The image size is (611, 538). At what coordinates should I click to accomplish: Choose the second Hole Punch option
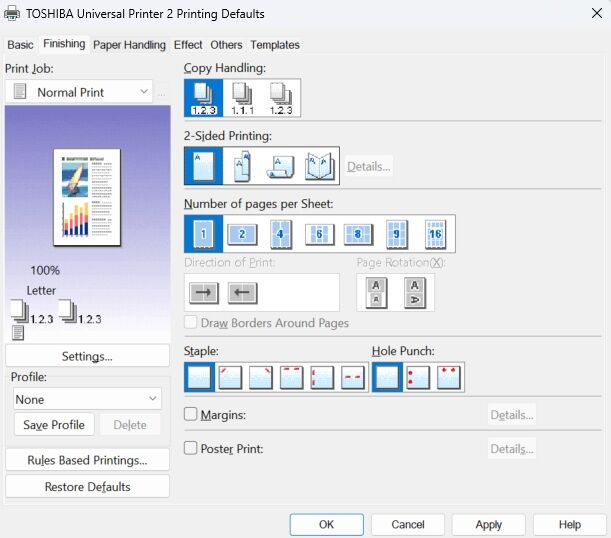pos(418,377)
